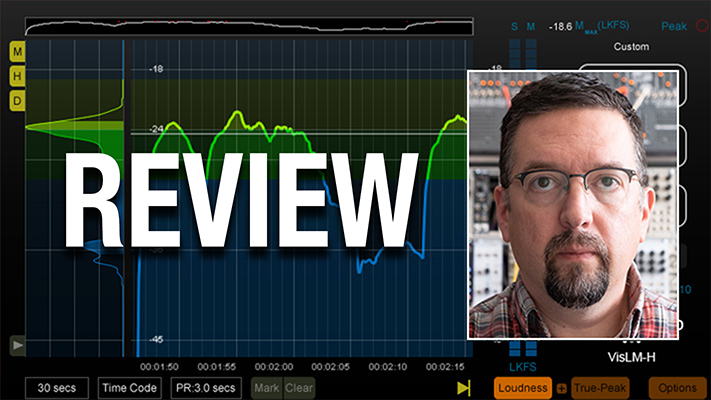Click the Custom preset label
The image size is (711, 400).
630,47
